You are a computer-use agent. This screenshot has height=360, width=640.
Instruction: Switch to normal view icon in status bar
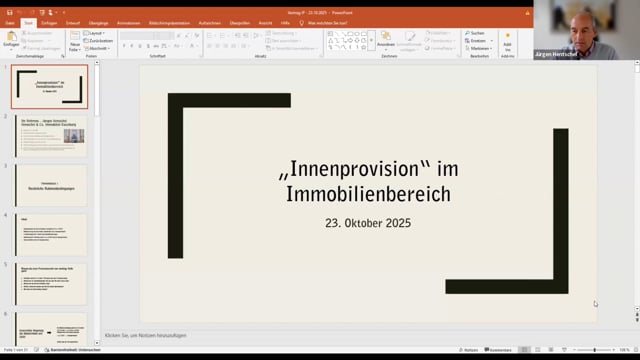click(524, 350)
